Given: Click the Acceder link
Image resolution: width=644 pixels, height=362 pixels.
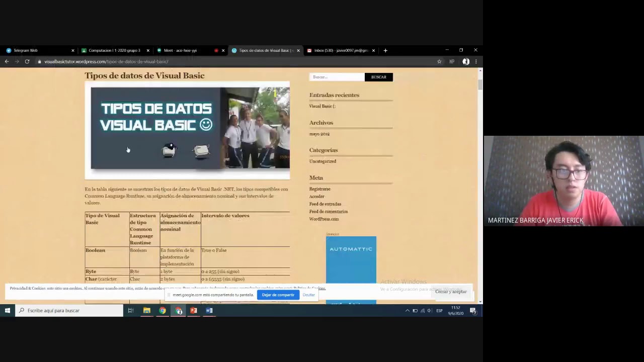Looking at the screenshot, I should click(x=317, y=197).
